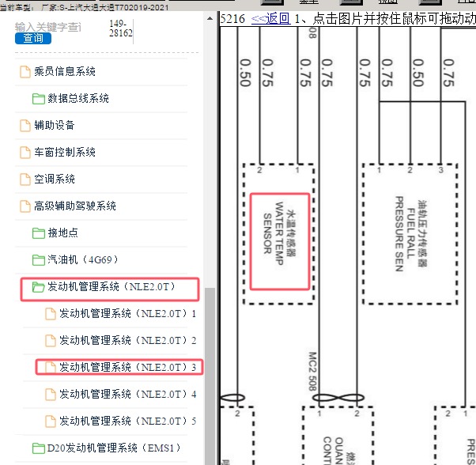Click the open folder icon of 发动机管理系统（NLE2.0T）
The width and height of the screenshot is (476, 465).
pos(39,287)
